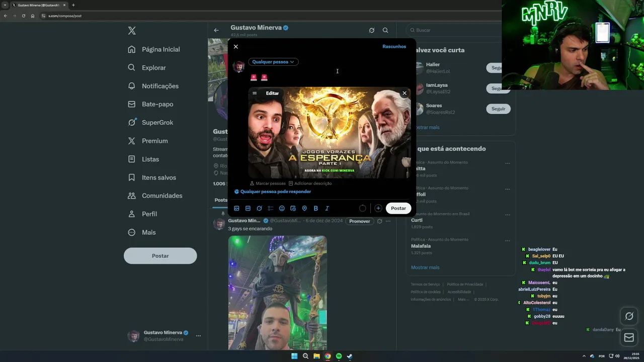Open account menu dots next to Gustavo Minerva
The height and width of the screenshot is (362, 644).
pyautogui.click(x=198, y=336)
